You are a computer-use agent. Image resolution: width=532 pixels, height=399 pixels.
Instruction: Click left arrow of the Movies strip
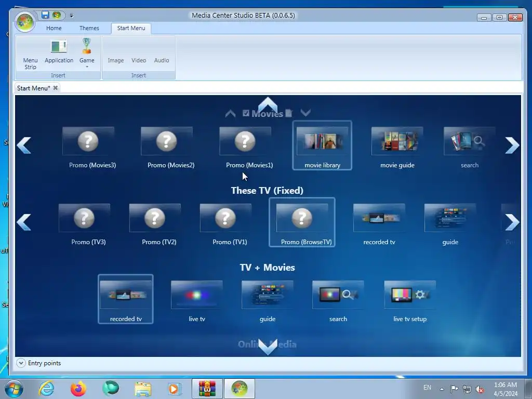24,145
